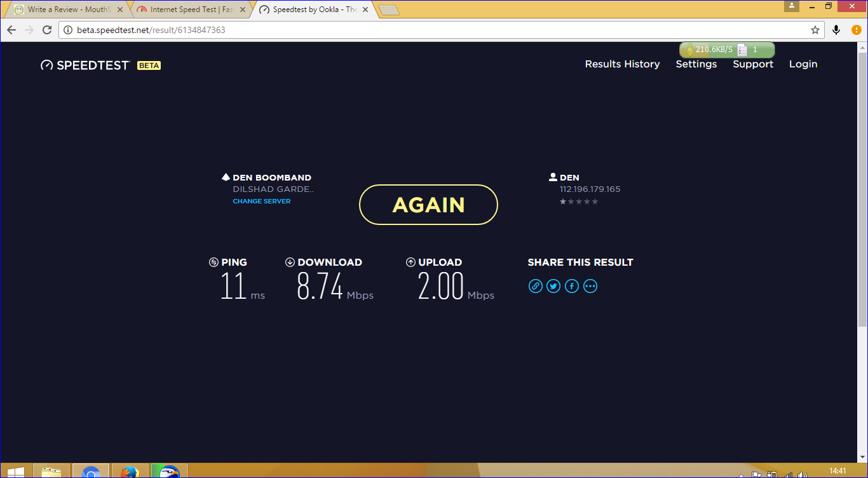Reload the page
Screen dimensions: 868x478
[x=47, y=30]
